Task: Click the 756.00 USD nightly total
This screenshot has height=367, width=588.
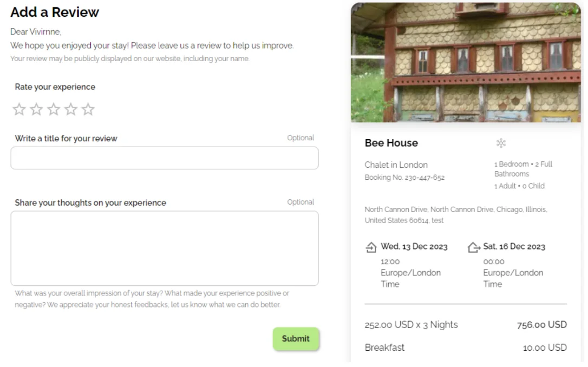Action: click(x=541, y=325)
